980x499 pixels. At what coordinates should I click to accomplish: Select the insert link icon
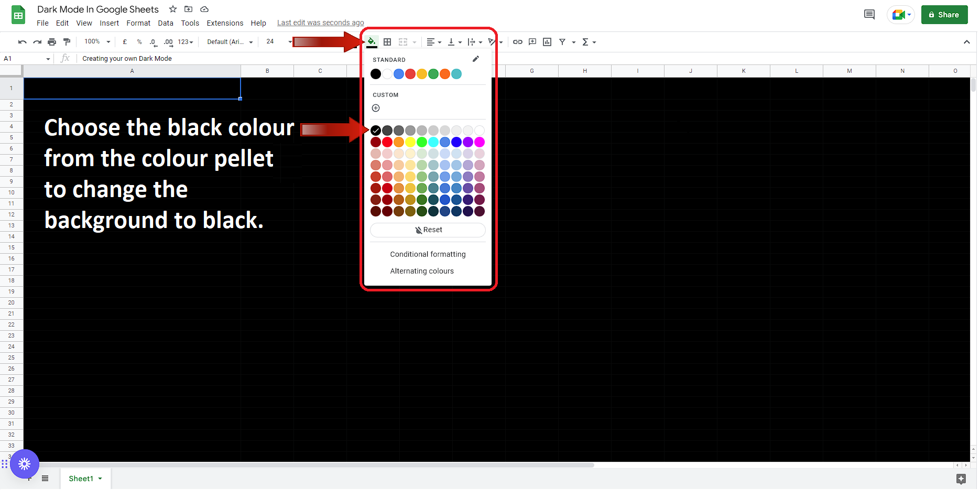(518, 41)
